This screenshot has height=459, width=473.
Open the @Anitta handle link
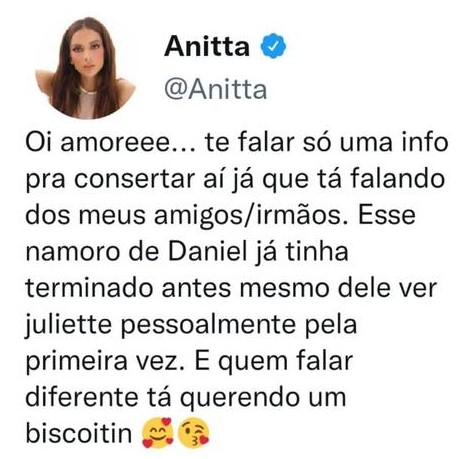(216, 89)
